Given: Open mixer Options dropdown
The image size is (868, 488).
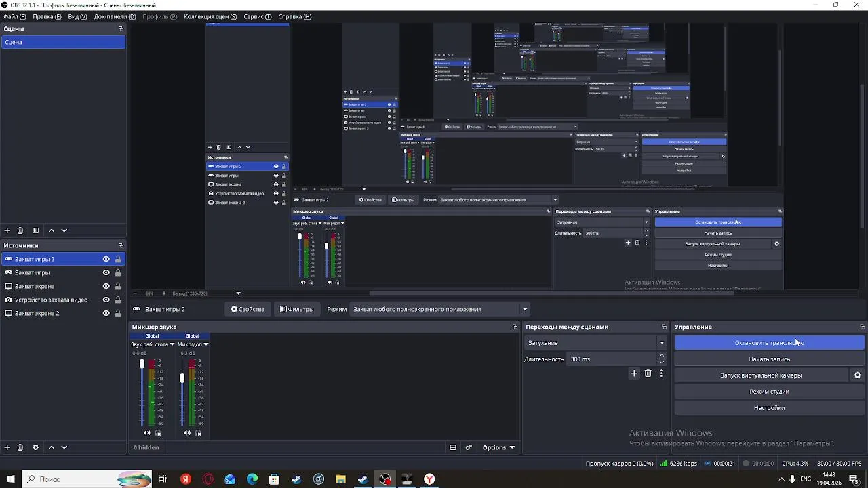Looking at the screenshot, I should tap(498, 447).
